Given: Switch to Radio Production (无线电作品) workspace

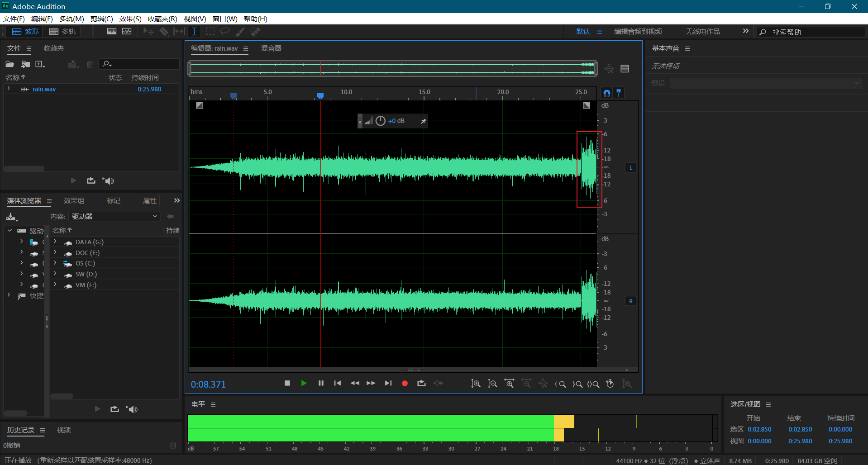Looking at the screenshot, I should point(703,31).
